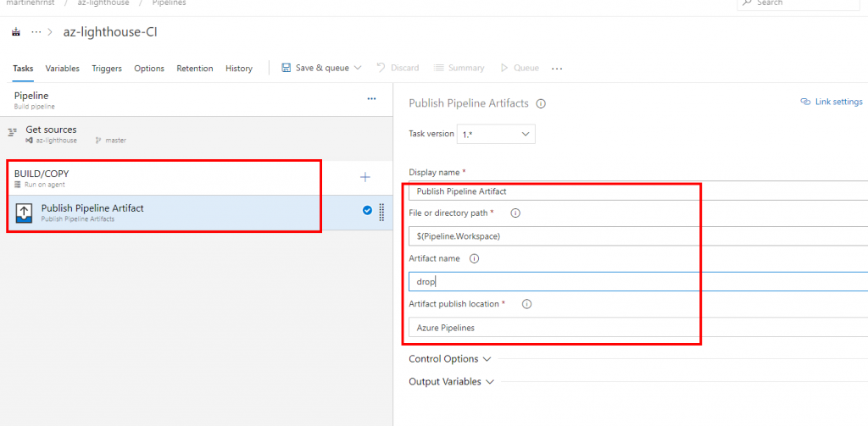This screenshot has height=426, width=868.
Task: Open Link settings
Action: [x=832, y=102]
